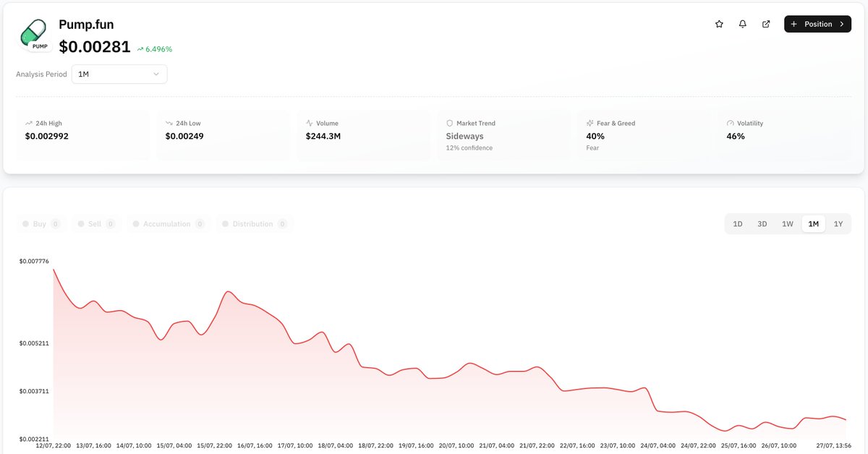This screenshot has width=868, height=454.
Task: Click the Sideways market trend value
Action: (464, 136)
